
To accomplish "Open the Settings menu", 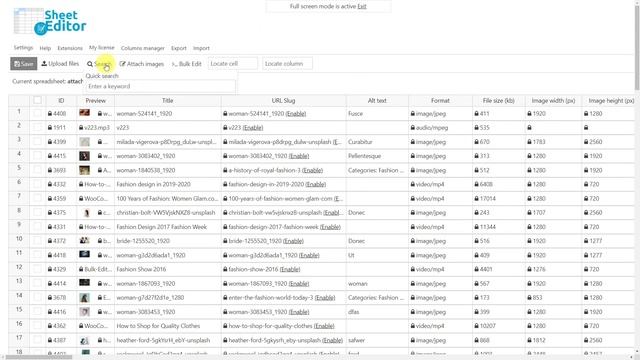I will [23, 48].
